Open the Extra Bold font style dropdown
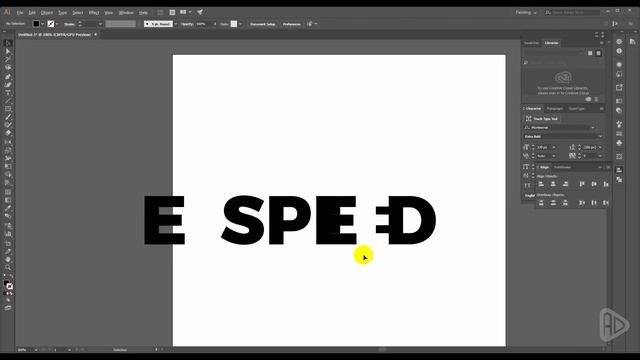Viewport: 640px width, 360px height. [x=600, y=136]
